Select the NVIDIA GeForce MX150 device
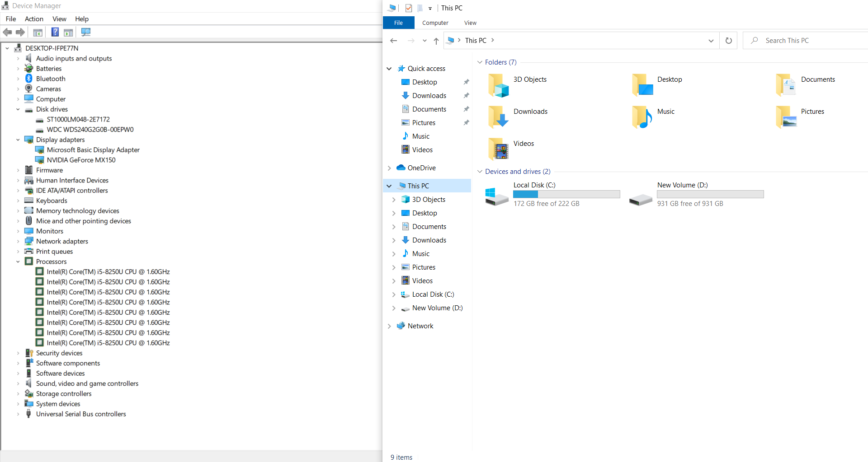868x462 pixels. click(81, 160)
